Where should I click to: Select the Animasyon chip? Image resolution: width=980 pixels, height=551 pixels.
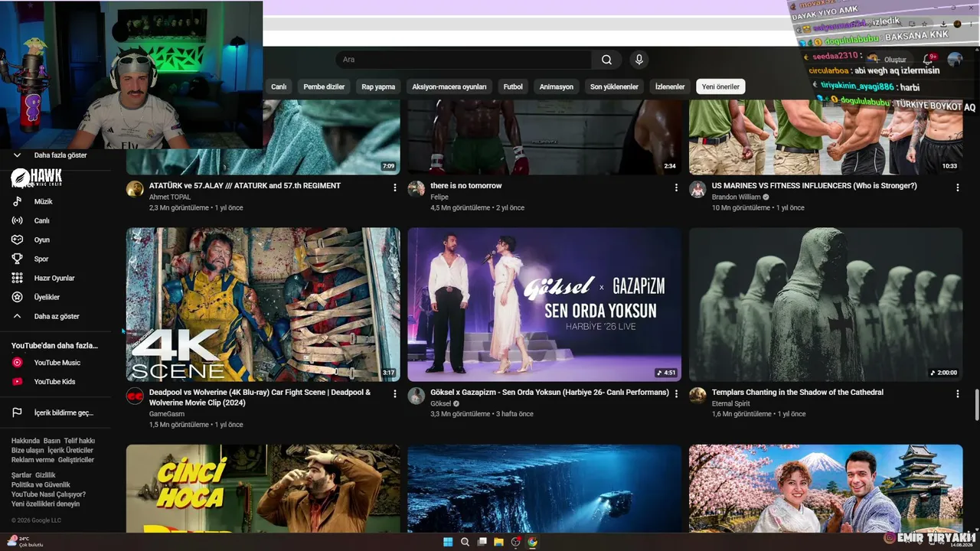(x=557, y=86)
